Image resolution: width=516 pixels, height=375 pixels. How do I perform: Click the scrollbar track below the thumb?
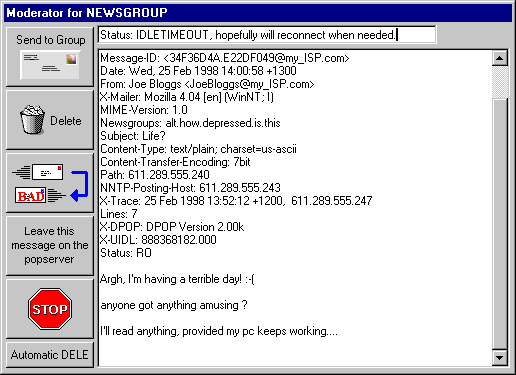pyautogui.click(x=499, y=224)
